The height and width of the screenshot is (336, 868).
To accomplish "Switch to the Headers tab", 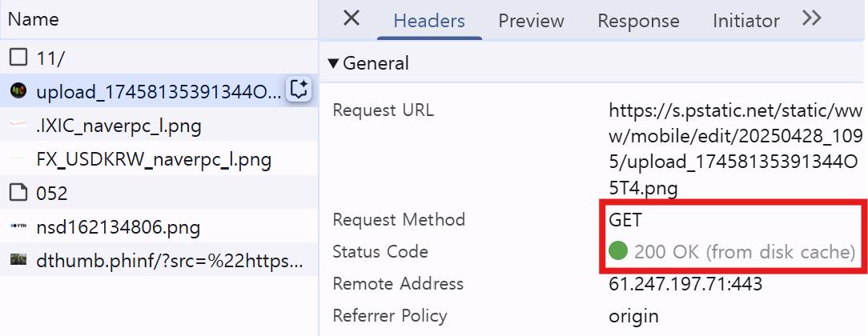I will pos(429,21).
